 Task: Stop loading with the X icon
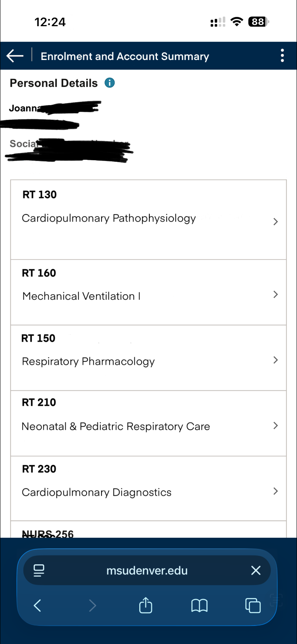tap(256, 570)
